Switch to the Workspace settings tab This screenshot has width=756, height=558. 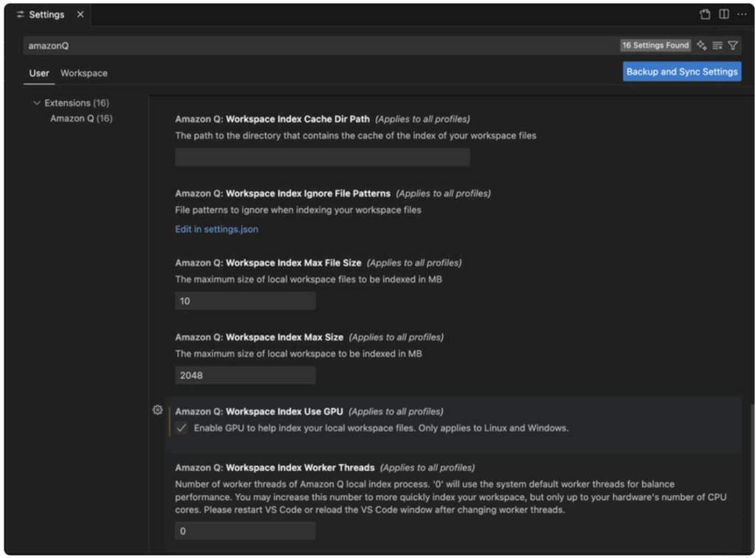coord(83,73)
